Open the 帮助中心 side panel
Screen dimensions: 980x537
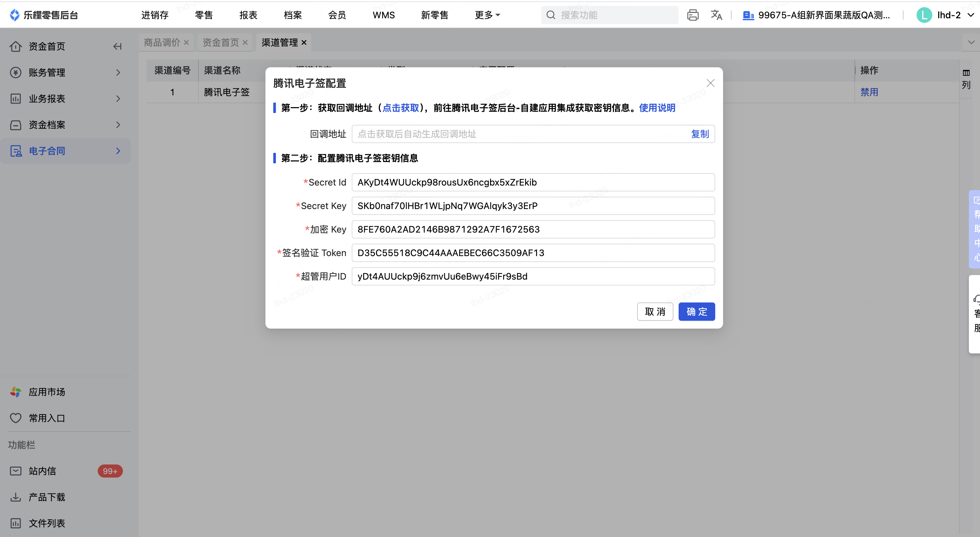pyautogui.click(x=975, y=229)
